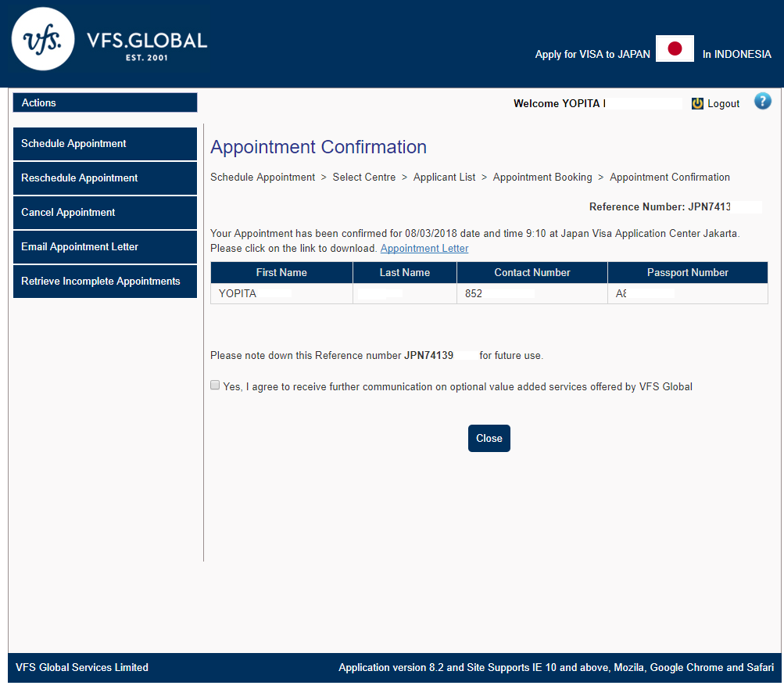This screenshot has height=689, width=784.
Task: Click the Apply for VISA to JAPAN text
Action: point(592,54)
